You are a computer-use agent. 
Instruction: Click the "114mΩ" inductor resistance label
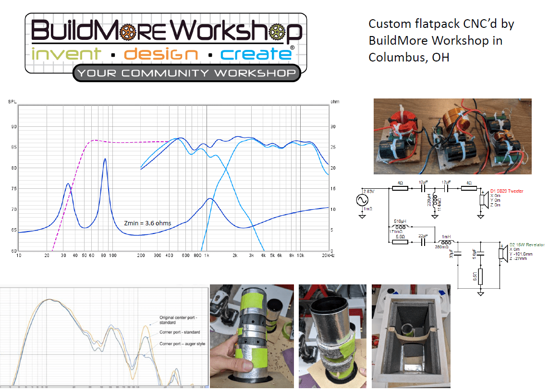click(x=440, y=204)
